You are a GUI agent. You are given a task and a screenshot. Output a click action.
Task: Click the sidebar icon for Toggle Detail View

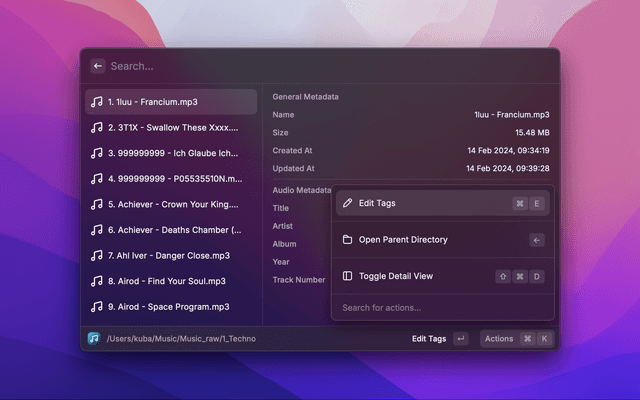pyautogui.click(x=347, y=276)
